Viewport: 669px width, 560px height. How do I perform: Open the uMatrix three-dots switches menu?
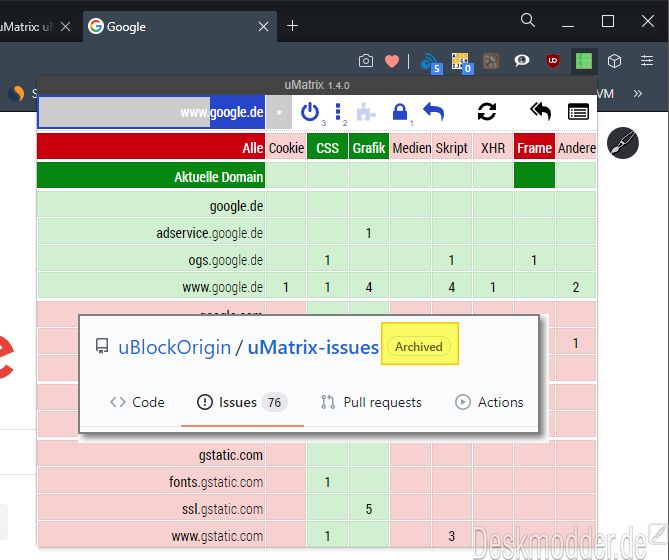pyautogui.click(x=338, y=112)
